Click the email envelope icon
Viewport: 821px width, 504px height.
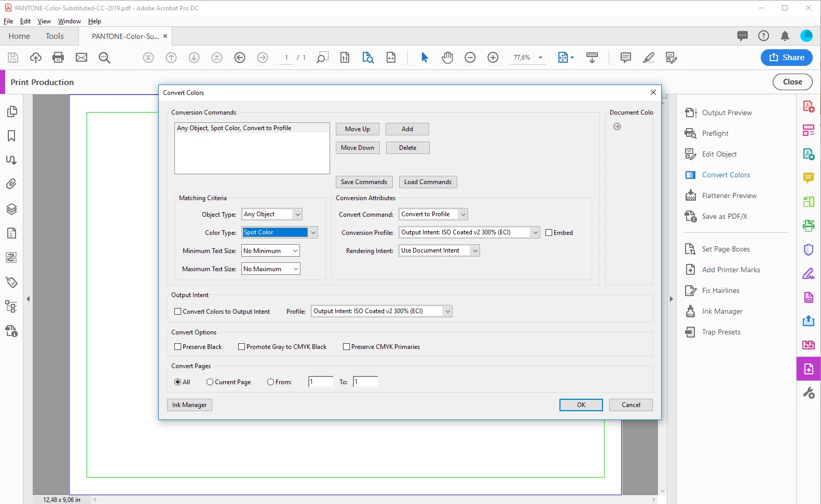click(81, 58)
